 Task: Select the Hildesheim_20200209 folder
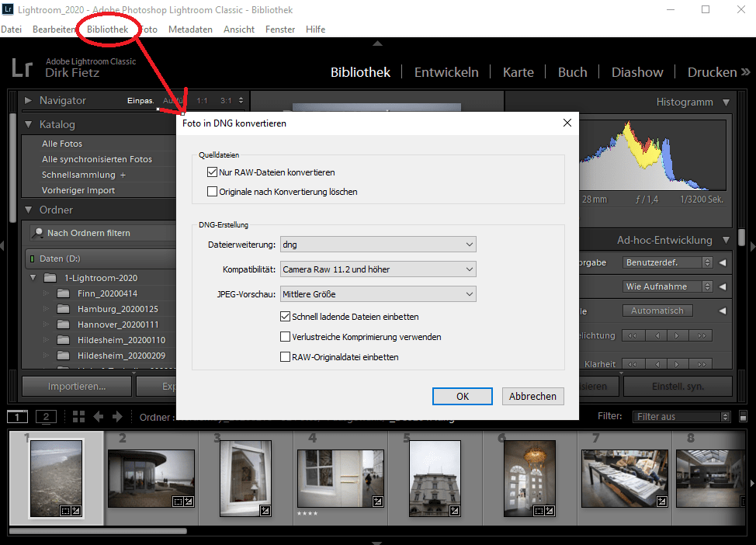pyautogui.click(x=121, y=356)
